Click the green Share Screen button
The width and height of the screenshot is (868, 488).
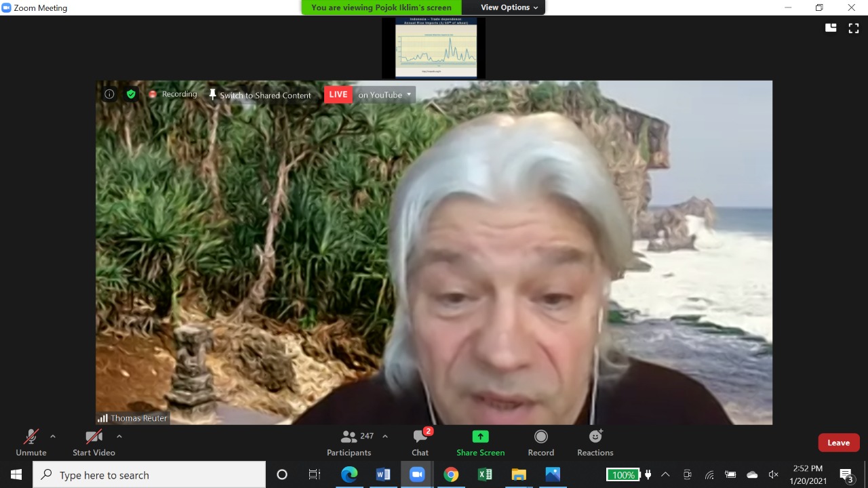480,443
